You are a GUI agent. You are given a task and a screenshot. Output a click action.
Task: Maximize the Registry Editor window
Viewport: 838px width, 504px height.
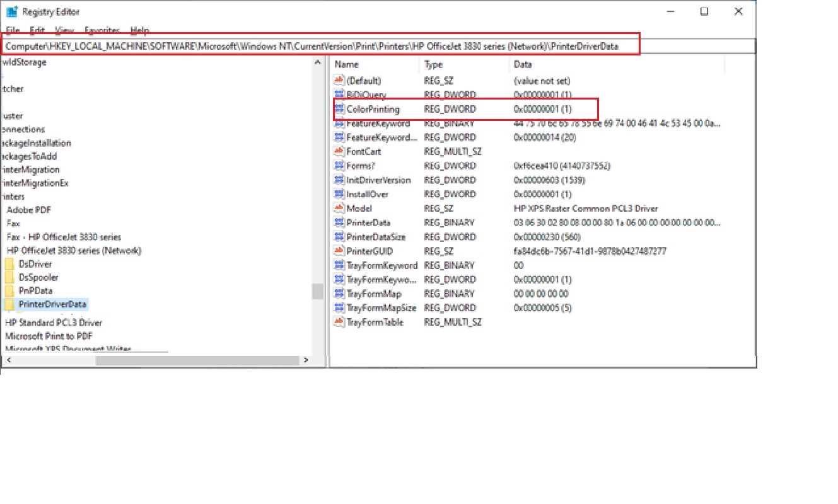click(x=704, y=11)
